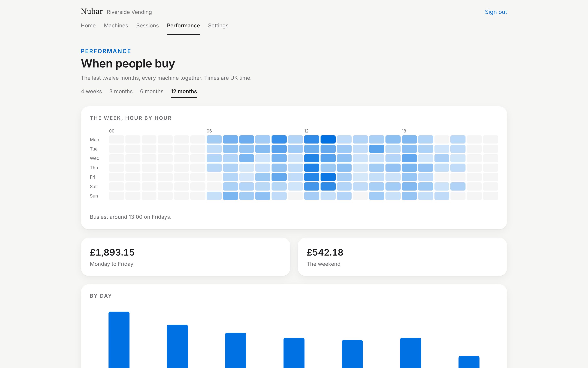This screenshot has width=588, height=368.
Task: Click the Saturday 21:00 heatmap cell
Action: click(458, 186)
